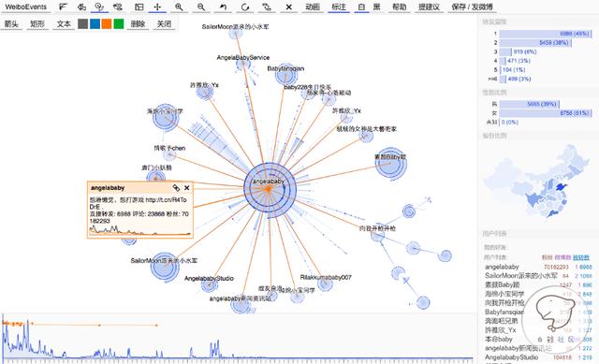Select the pan/move crosshair tool

tap(157, 7)
